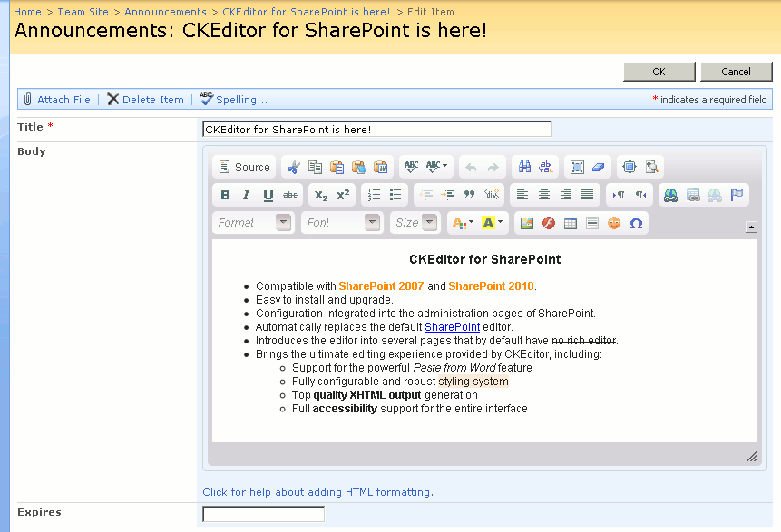Click the Cancel button
The height and width of the screenshot is (532, 781).
[x=737, y=72]
